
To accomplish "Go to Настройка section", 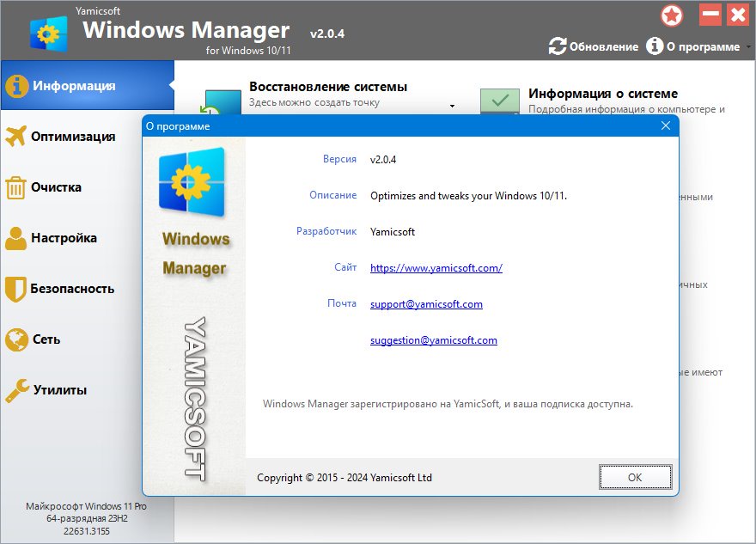I will 64,238.
